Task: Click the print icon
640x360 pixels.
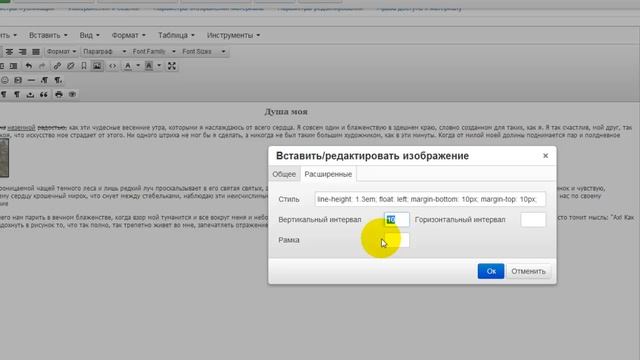Action: pos(59,94)
